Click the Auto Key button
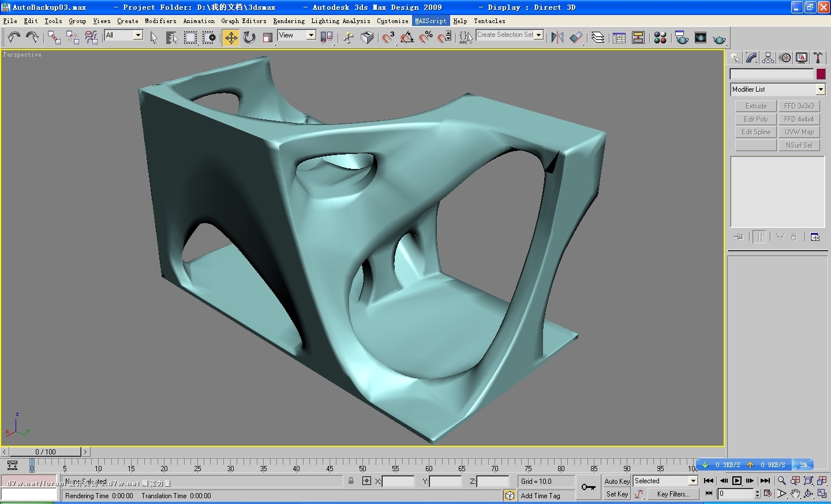 point(617,482)
